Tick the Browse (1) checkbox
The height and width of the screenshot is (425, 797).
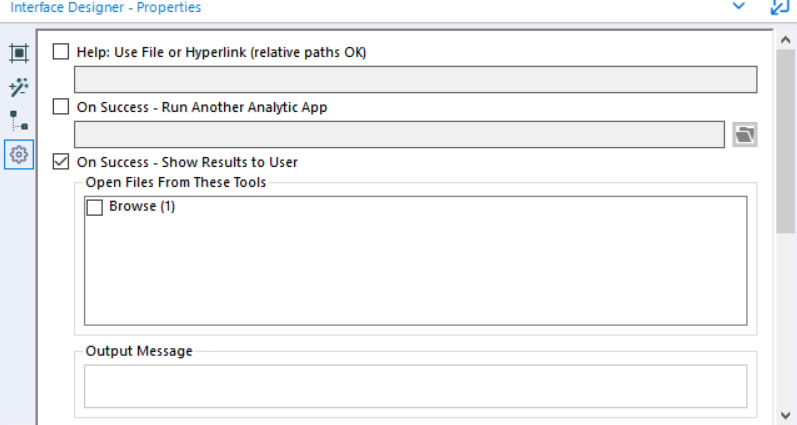coord(95,207)
